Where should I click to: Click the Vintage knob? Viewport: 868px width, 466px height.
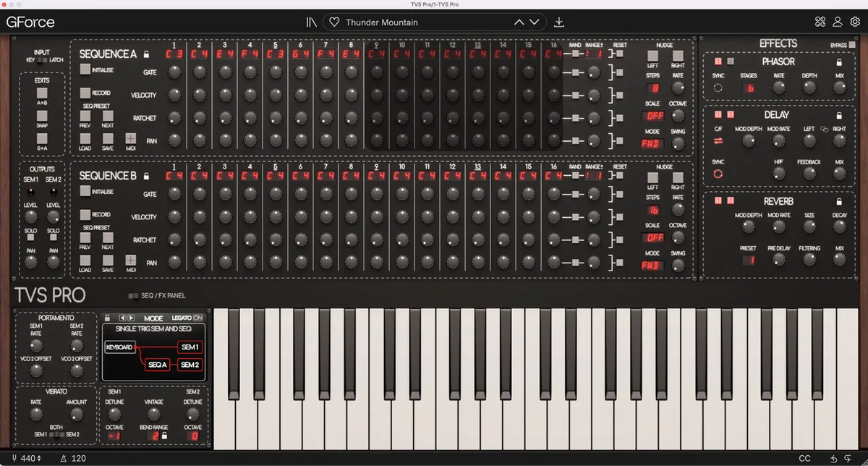[x=153, y=415]
